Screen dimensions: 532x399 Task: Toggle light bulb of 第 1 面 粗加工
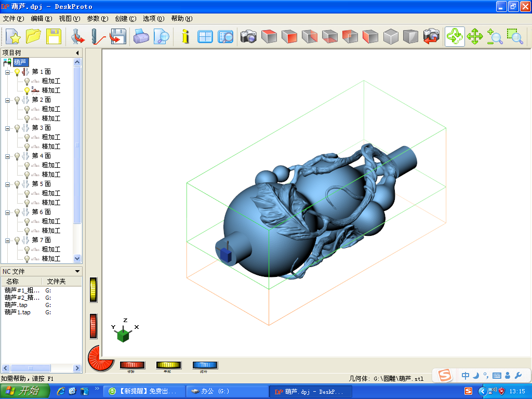(x=27, y=82)
